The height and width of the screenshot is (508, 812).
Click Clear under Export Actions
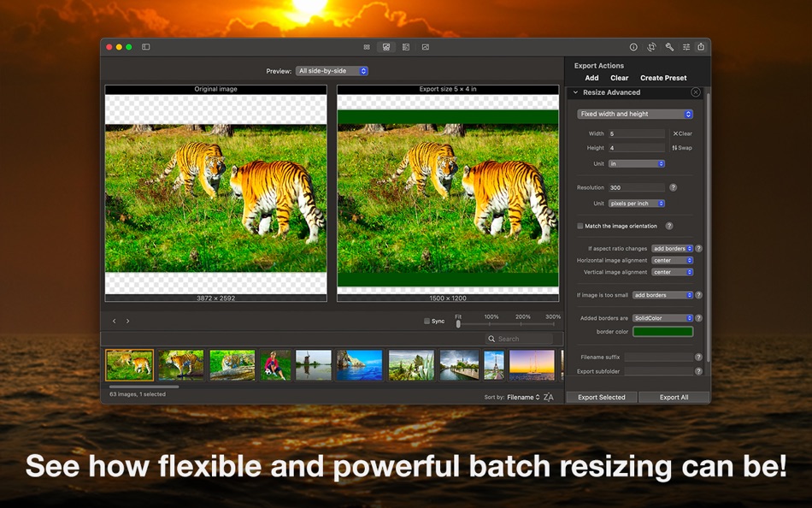point(620,78)
